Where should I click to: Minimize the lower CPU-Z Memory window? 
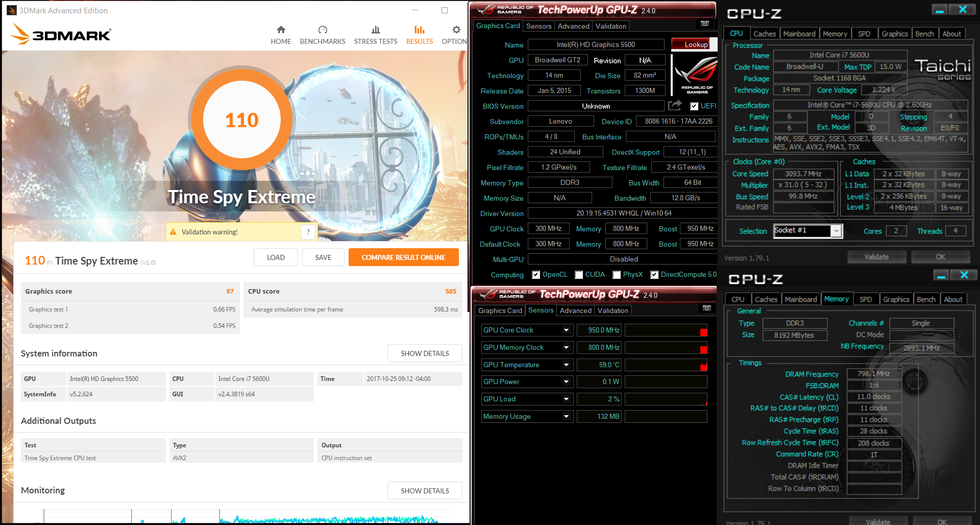click(941, 275)
